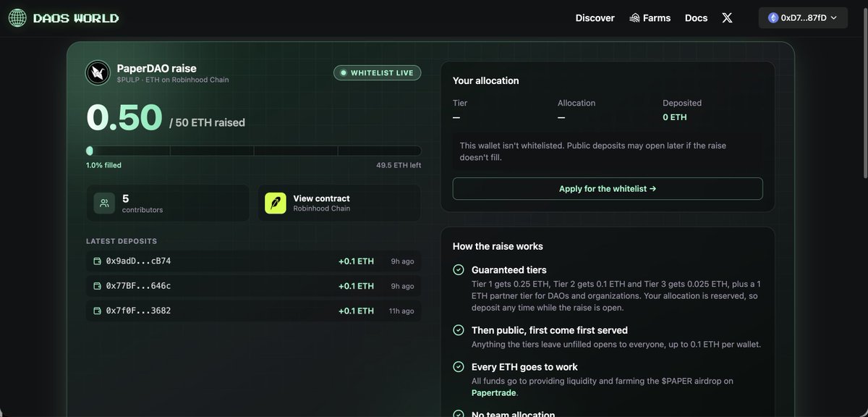
Task: Click the green feather contract icon
Action: tap(276, 203)
